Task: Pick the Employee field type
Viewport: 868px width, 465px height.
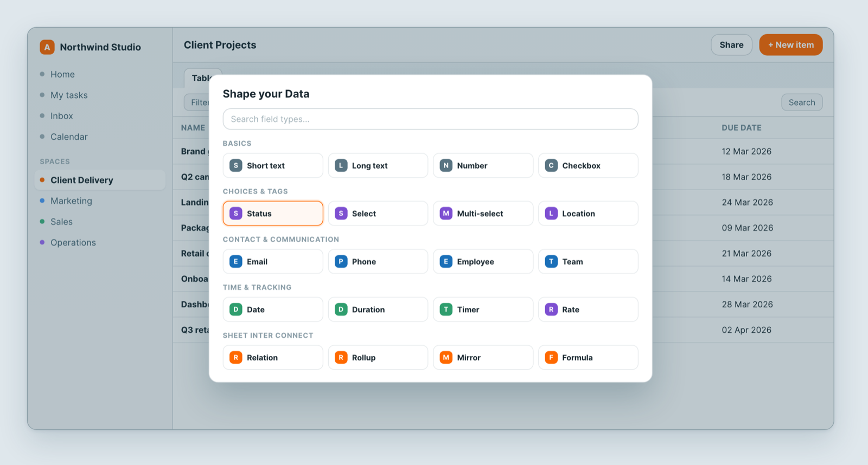Action: (x=483, y=261)
